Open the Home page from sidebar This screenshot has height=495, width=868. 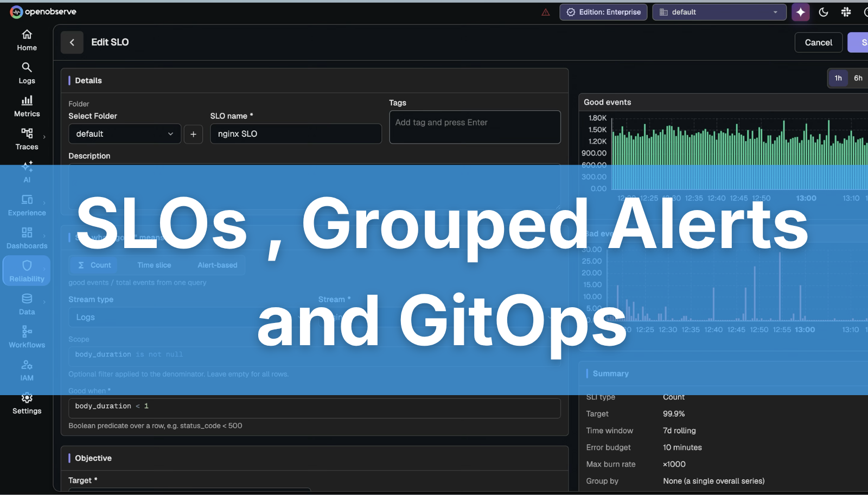coord(27,41)
